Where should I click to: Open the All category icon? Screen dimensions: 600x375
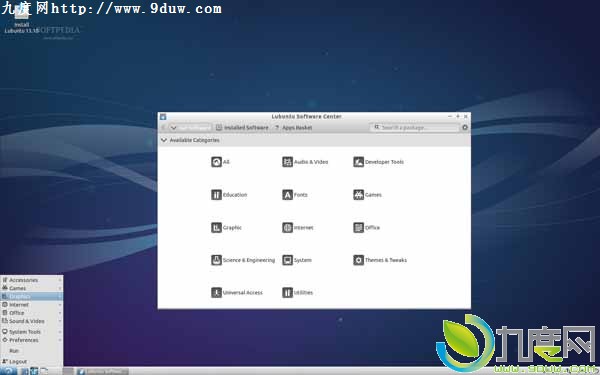click(216, 162)
